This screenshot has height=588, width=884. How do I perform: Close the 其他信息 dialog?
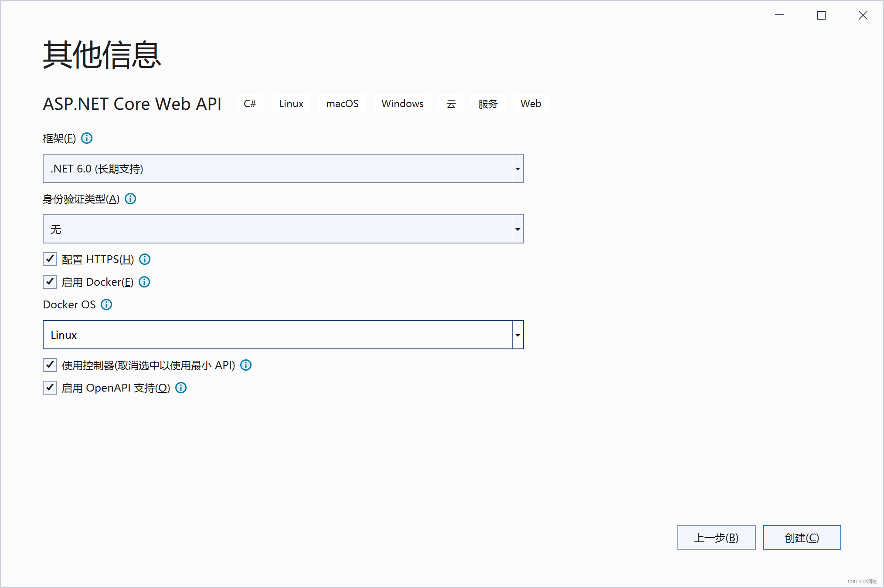[863, 15]
